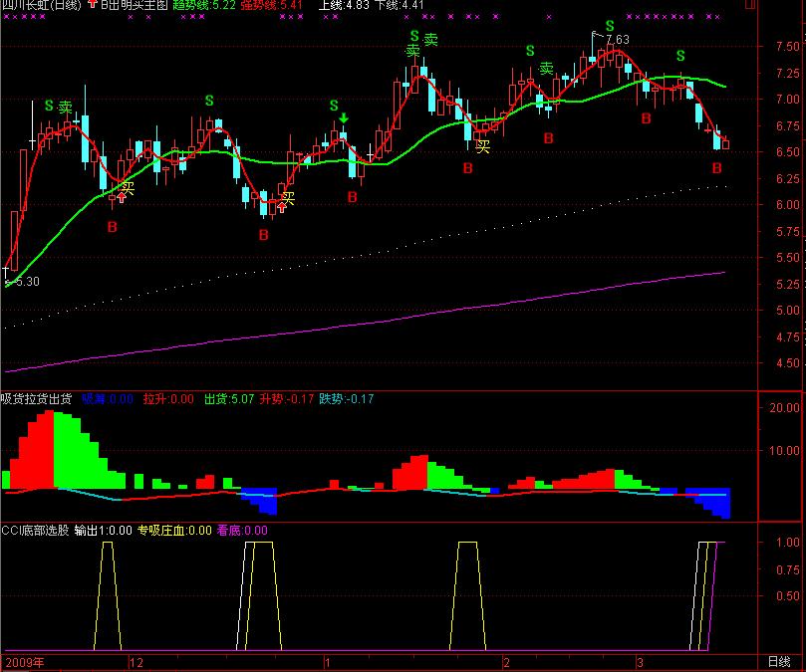This screenshot has height=672, width=806.
Task: Select the 趋势线 legend entry
Action: coord(204,5)
